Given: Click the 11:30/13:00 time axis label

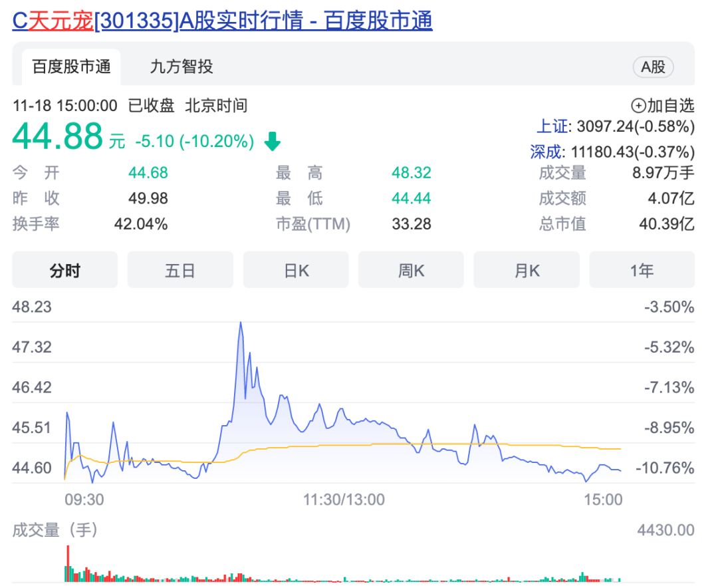Looking at the screenshot, I should point(344,500).
